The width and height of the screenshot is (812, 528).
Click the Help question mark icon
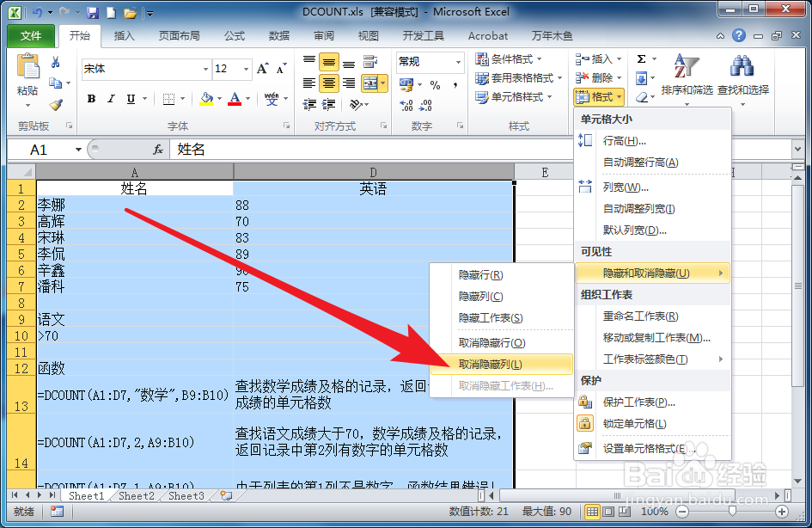738,35
